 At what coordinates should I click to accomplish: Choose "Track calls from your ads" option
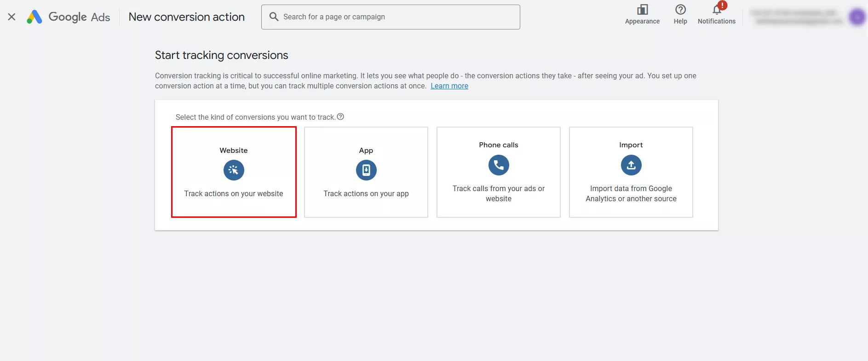click(499, 194)
